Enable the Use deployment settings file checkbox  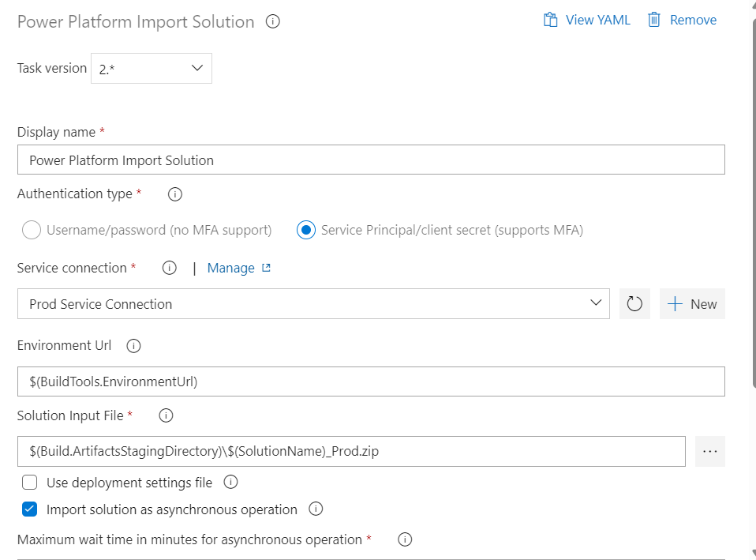[x=29, y=482]
